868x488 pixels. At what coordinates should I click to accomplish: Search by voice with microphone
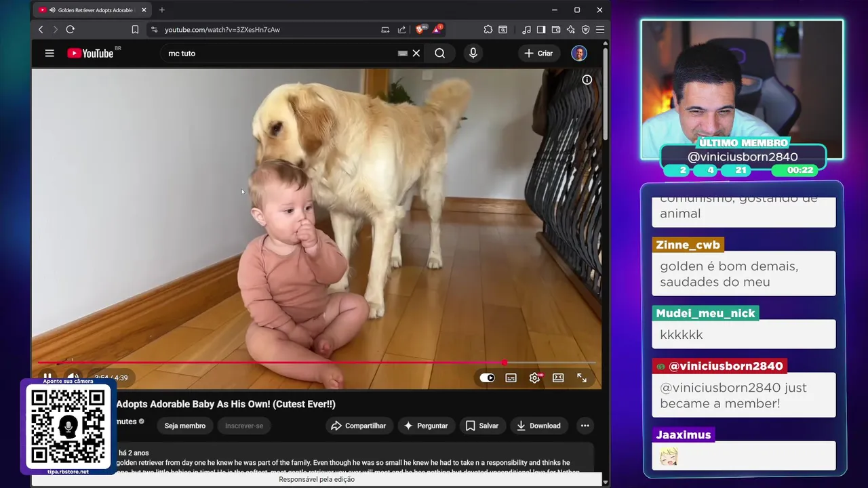tap(473, 53)
